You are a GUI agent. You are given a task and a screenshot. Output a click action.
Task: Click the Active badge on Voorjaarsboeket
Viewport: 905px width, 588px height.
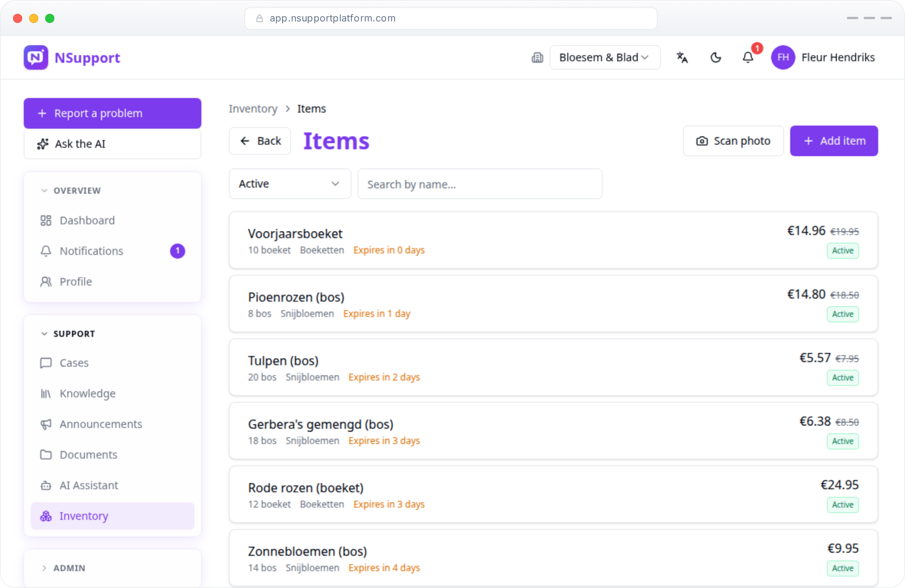(843, 251)
